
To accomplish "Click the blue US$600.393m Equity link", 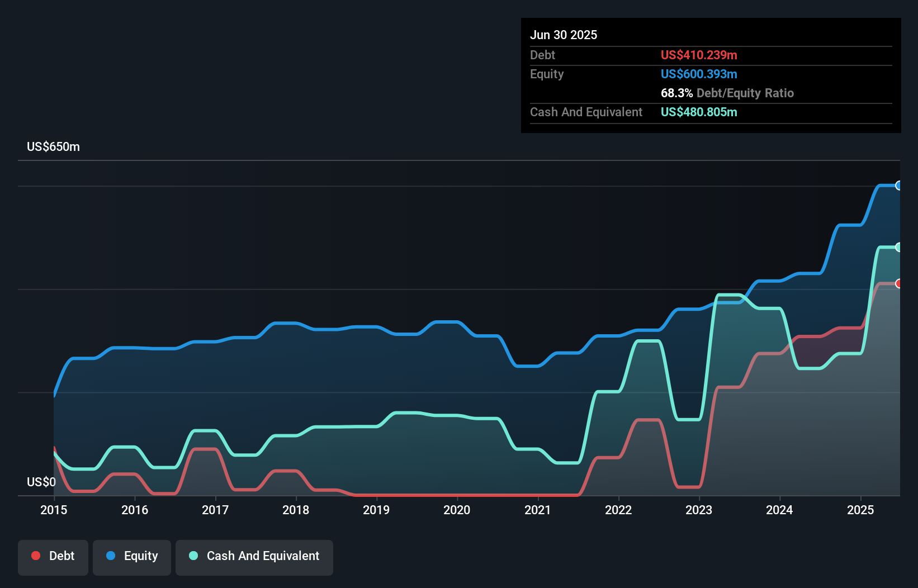I will point(699,74).
